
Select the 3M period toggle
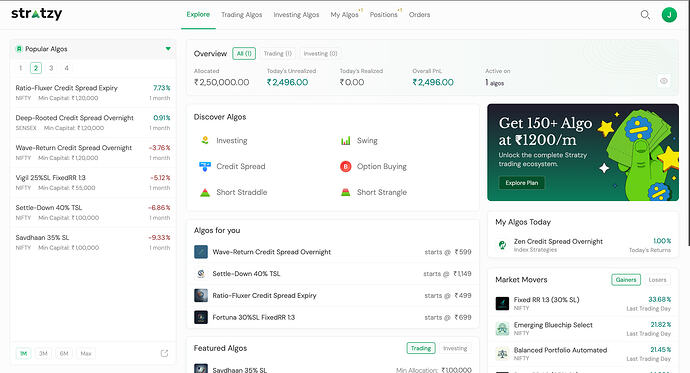pos(43,353)
